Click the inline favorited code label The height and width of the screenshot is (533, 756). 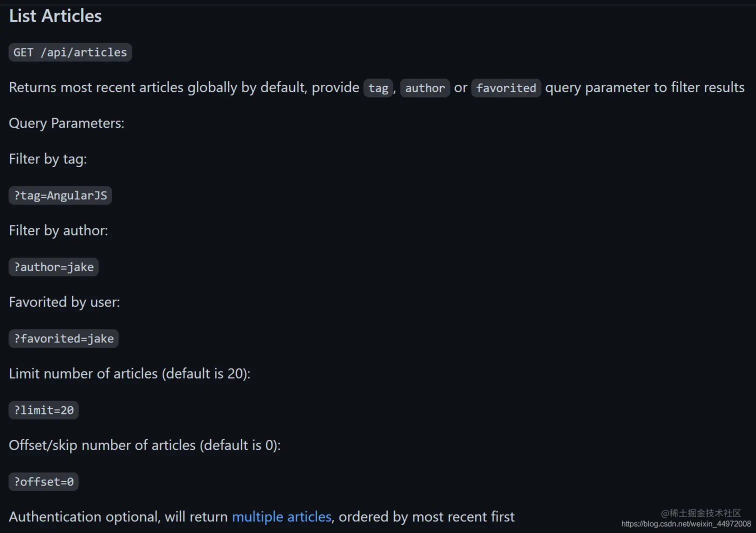pyautogui.click(x=506, y=88)
